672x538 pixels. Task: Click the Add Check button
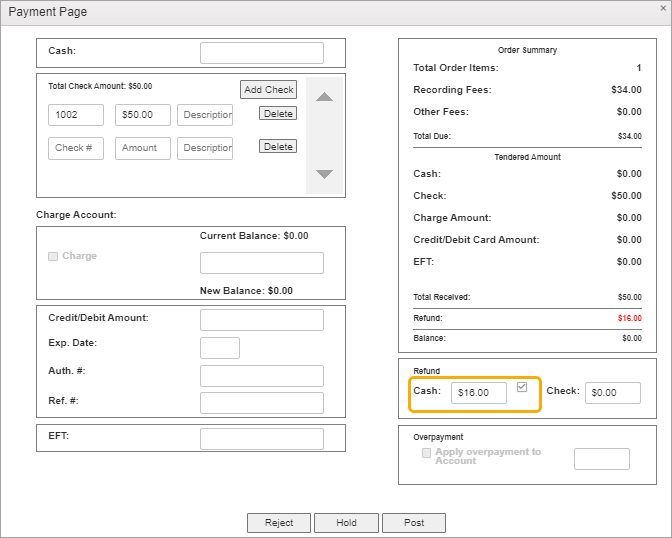coord(269,89)
